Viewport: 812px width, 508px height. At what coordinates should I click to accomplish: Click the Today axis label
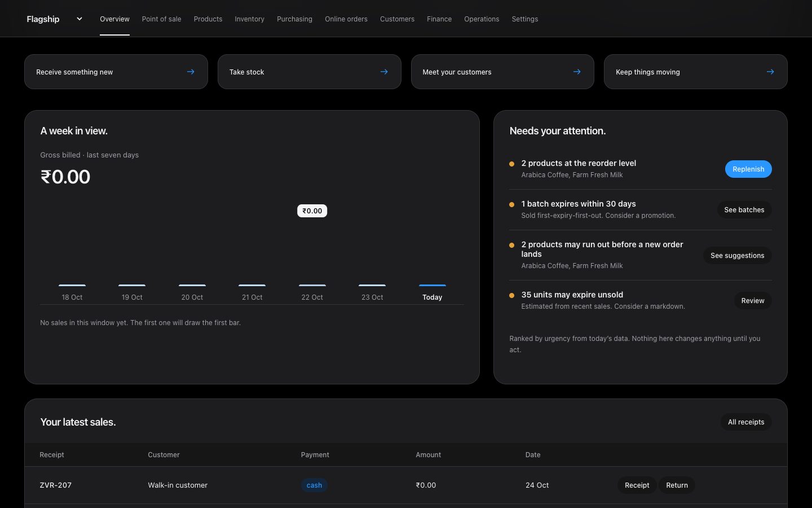pos(433,297)
